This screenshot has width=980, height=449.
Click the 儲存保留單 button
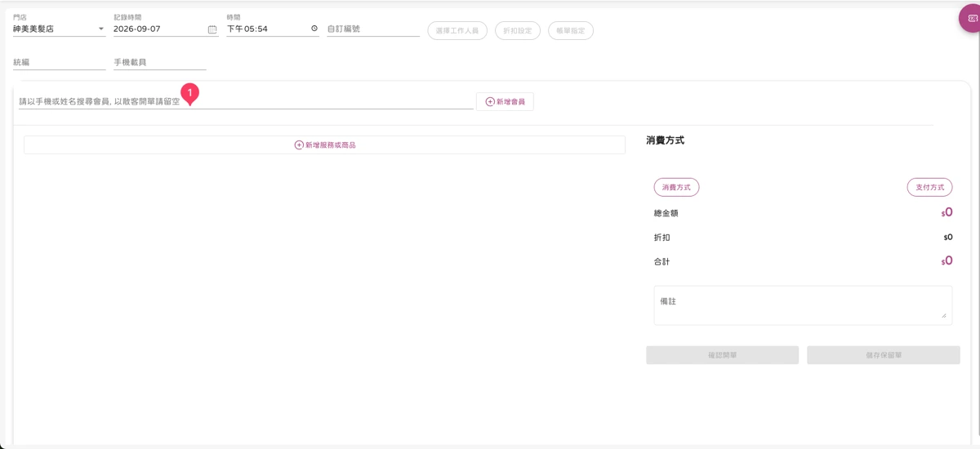883,355
